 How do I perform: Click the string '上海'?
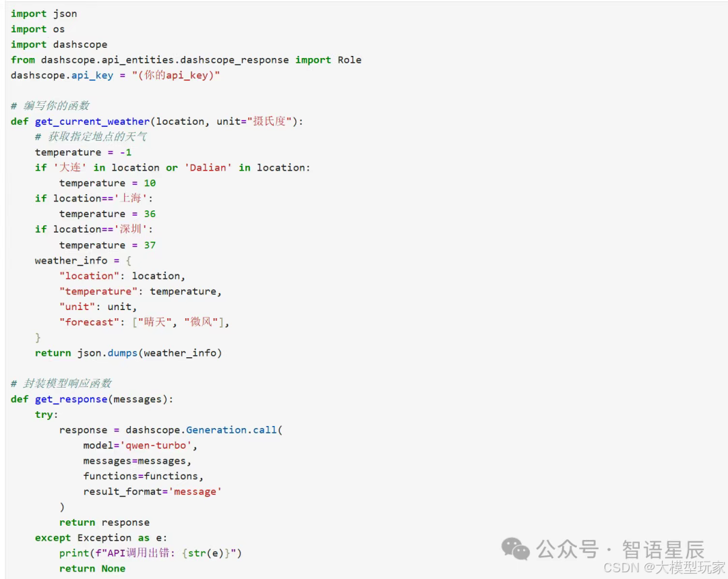131,198
